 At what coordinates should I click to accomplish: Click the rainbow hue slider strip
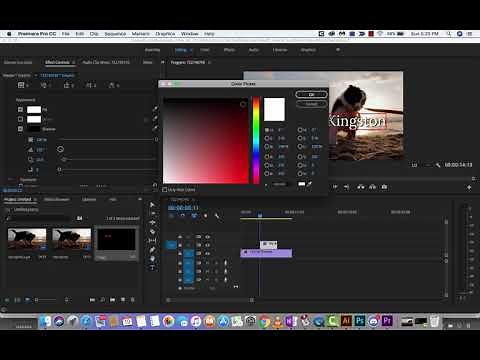pyautogui.click(x=256, y=140)
